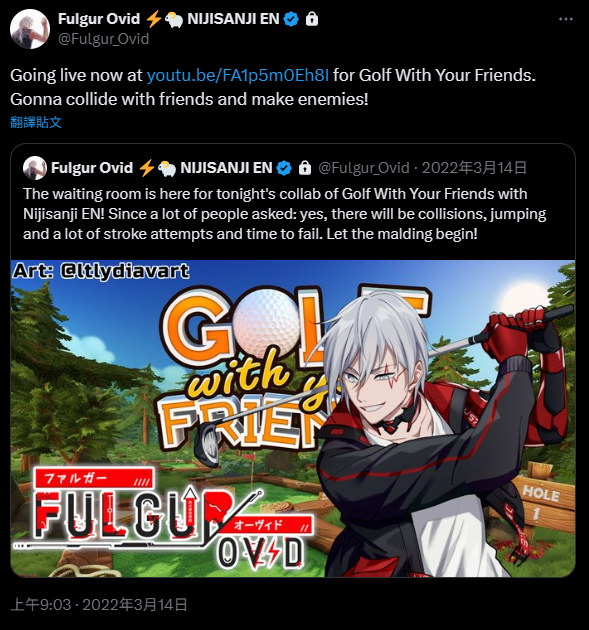
Task: Click the quoted tweet's verified badge
Action: 284,168
